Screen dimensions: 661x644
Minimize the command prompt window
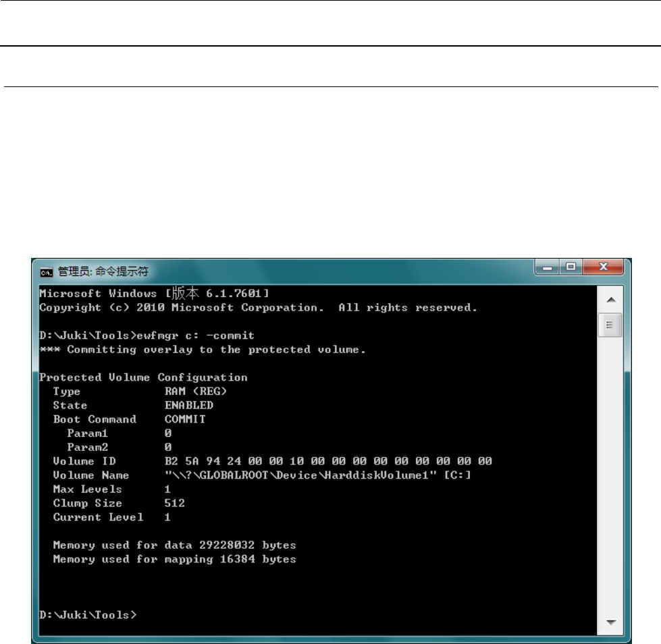(x=547, y=267)
